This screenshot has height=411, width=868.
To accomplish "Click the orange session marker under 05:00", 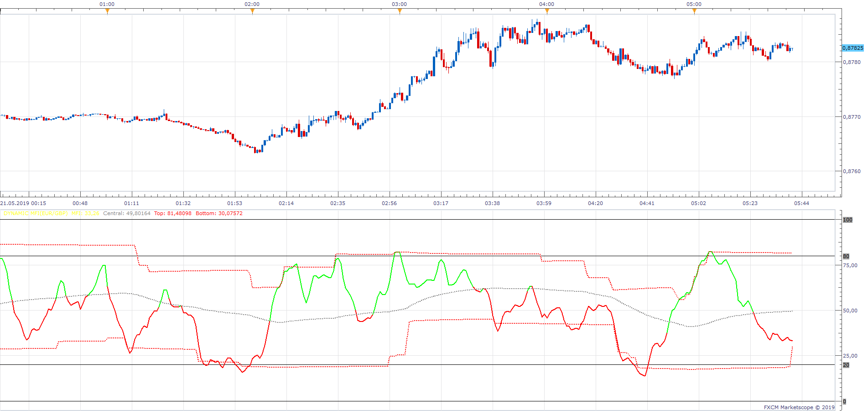I will (x=694, y=11).
